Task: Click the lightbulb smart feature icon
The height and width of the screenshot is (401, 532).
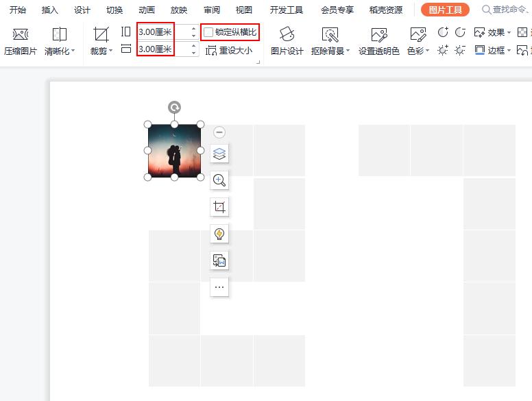Action: point(219,234)
